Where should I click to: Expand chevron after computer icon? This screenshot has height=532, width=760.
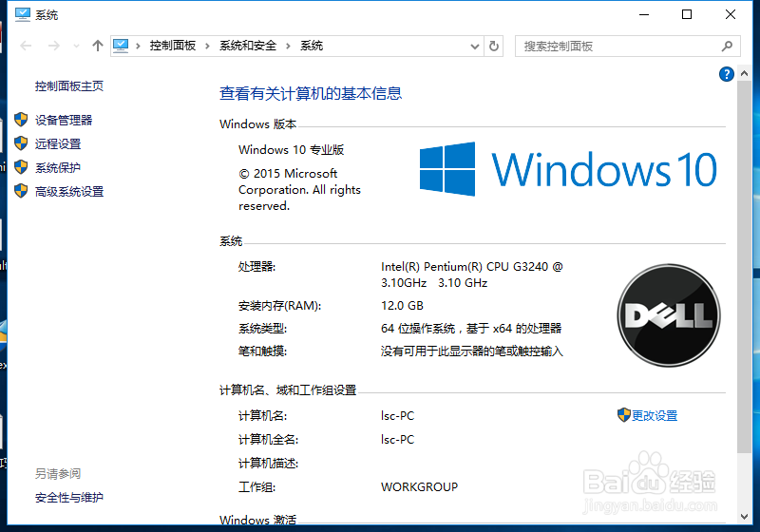coord(138,46)
